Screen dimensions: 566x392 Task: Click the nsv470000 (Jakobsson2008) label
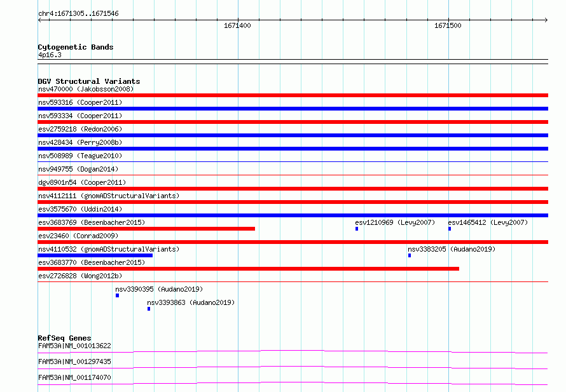tap(86, 89)
